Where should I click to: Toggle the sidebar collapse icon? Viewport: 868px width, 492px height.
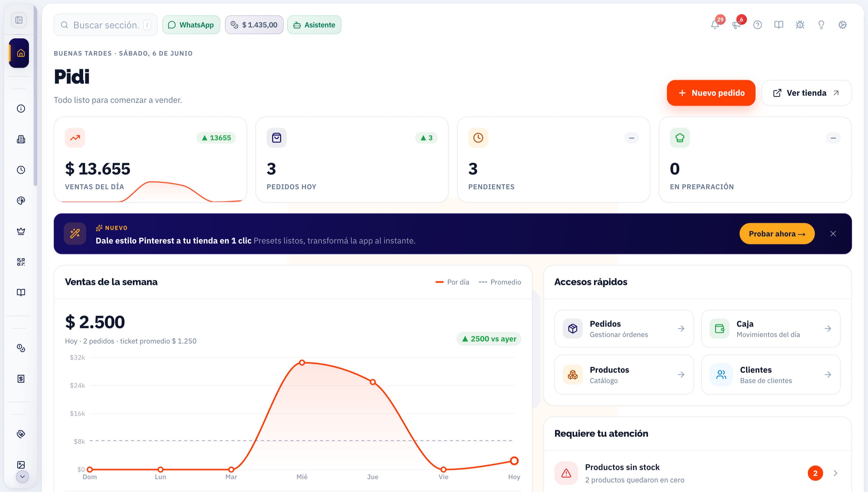(19, 20)
